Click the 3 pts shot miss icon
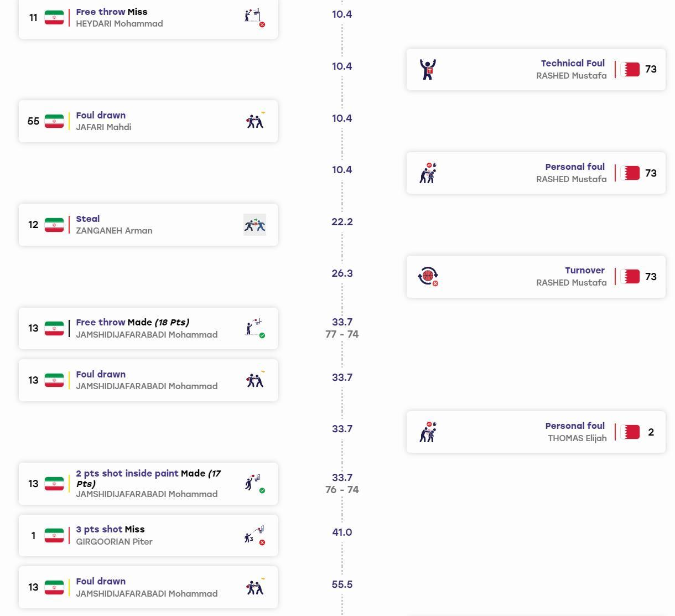Image resolution: width=675 pixels, height=616 pixels. coord(255,535)
